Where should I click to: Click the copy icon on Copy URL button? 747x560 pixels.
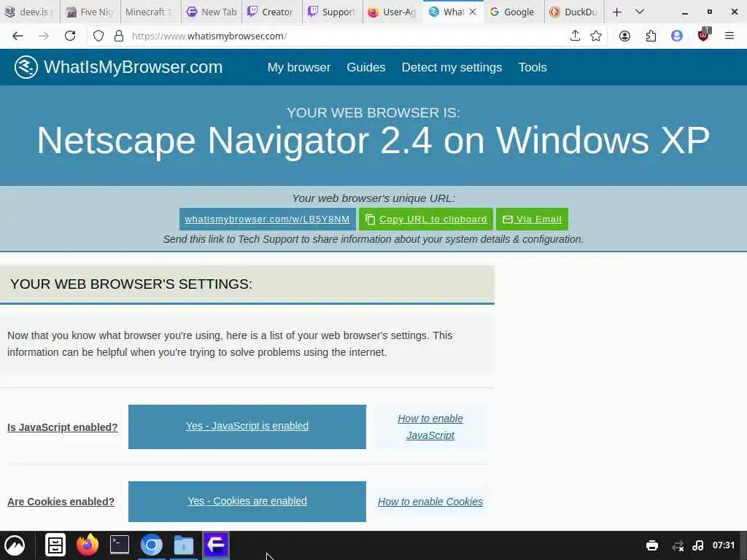coord(370,219)
